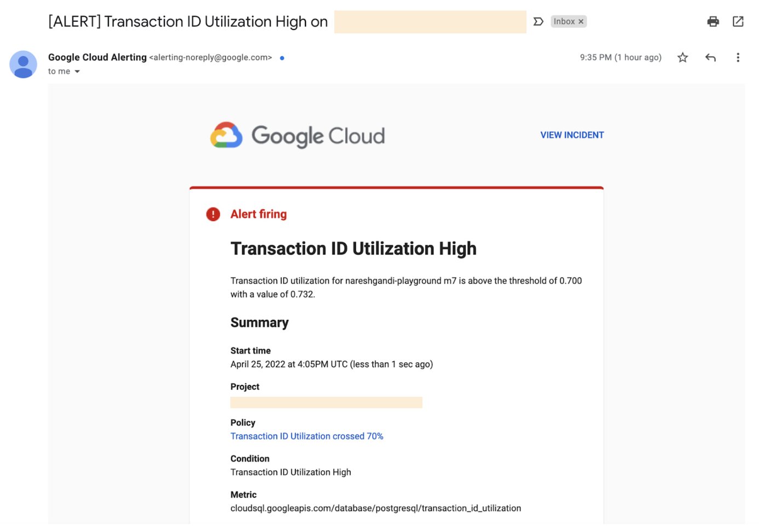759x532 pixels.
Task: Reply to the alert email
Action: tap(710, 57)
